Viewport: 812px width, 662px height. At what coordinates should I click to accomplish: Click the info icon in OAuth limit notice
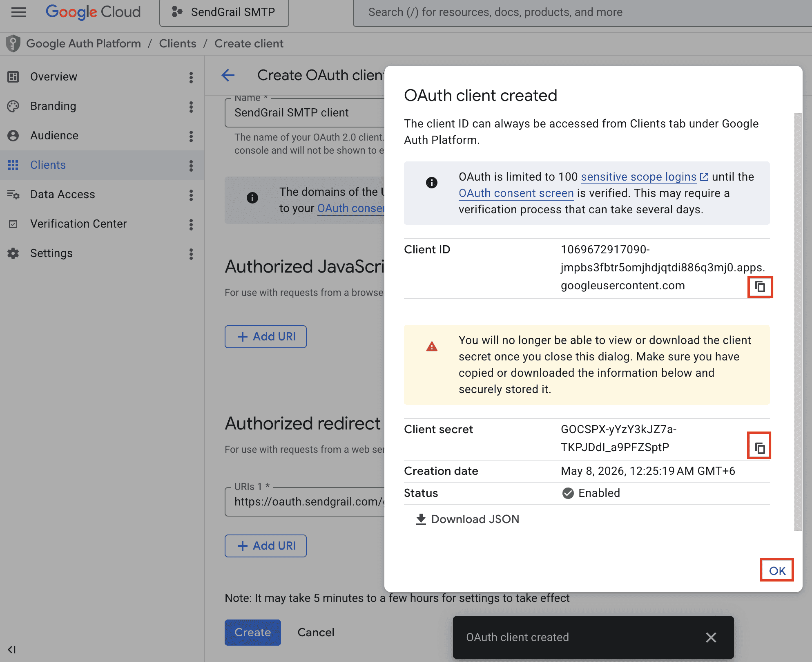click(x=432, y=183)
